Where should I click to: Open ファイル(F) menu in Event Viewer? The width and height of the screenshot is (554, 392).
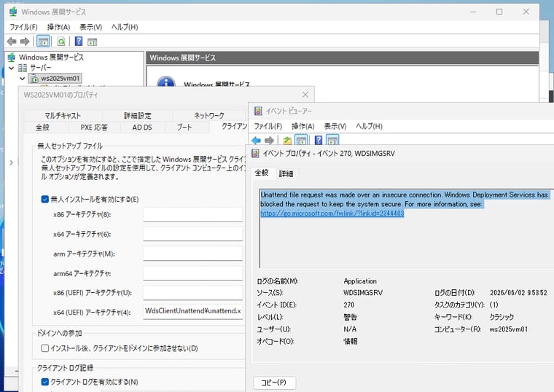268,126
